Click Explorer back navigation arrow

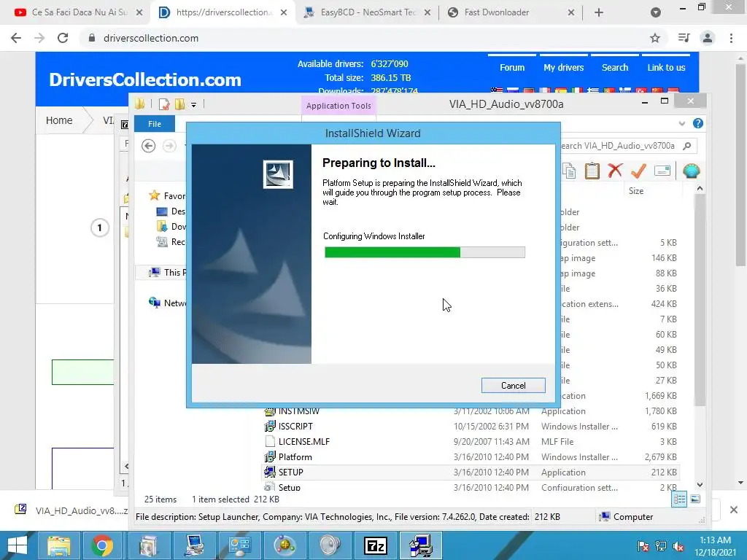(149, 146)
